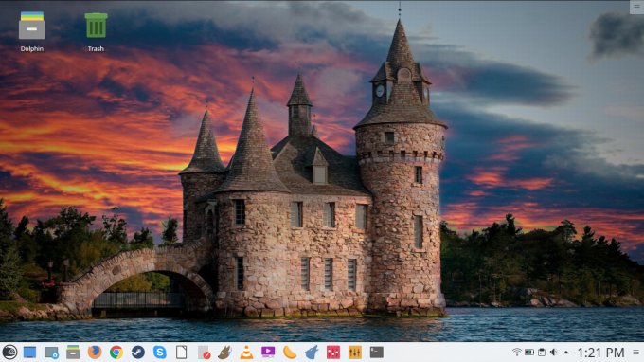
Task: Open the orange audio sliders app icon
Action: click(x=355, y=353)
